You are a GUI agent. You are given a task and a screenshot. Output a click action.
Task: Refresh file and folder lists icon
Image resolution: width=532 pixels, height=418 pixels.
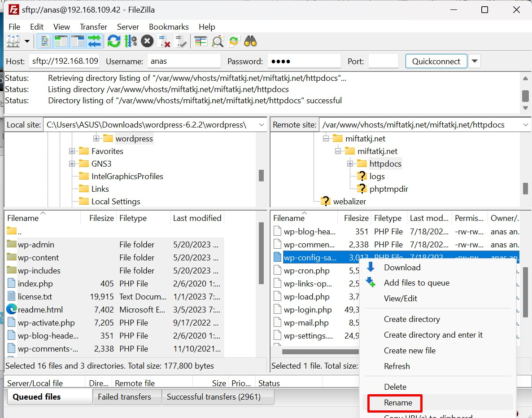pos(114,41)
